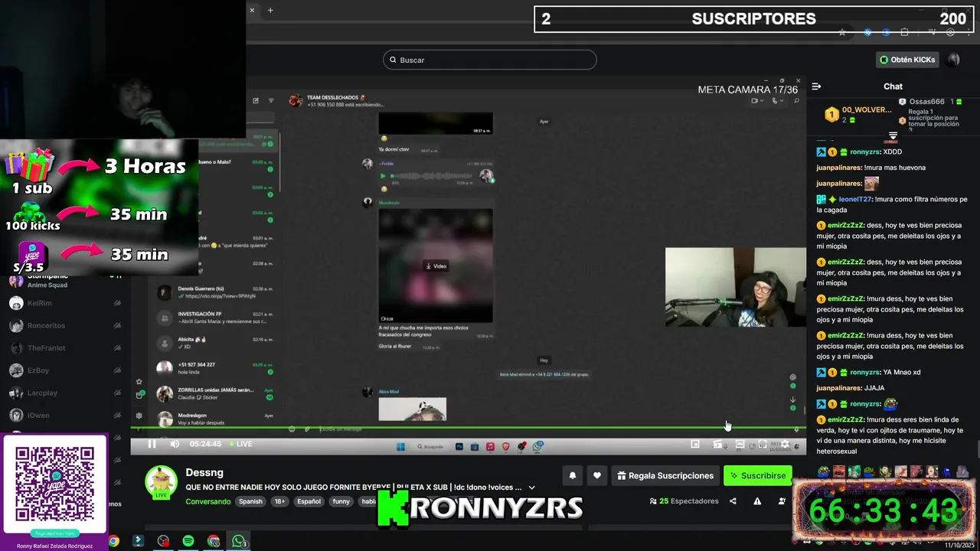Open Chrome from the taskbar

click(214, 541)
